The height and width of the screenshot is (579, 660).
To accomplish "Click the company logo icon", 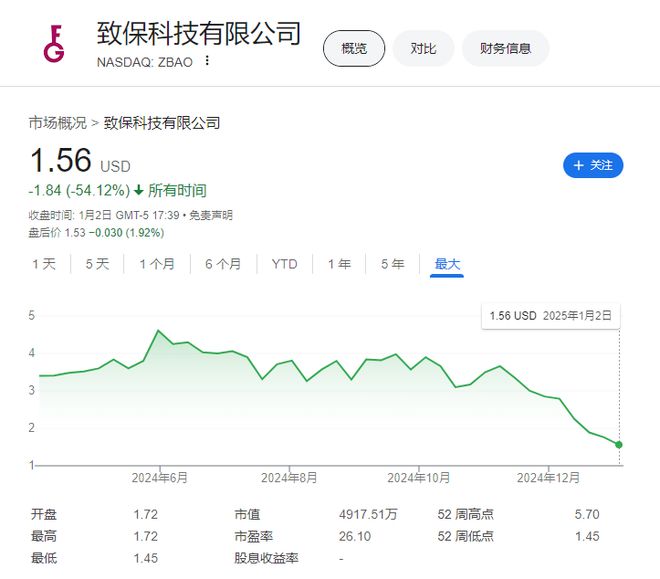I will (x=54, y=44).
